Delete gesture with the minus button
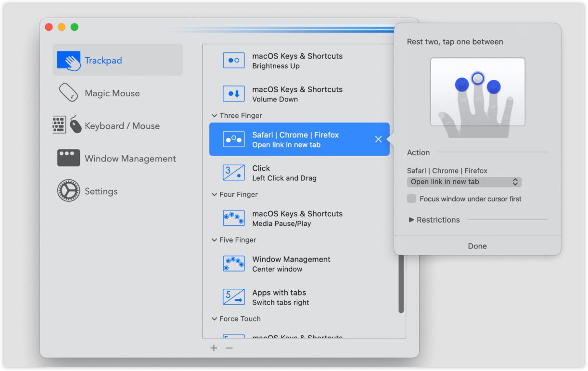Screen dimensions: 588x371 click(x=230, y=348)
